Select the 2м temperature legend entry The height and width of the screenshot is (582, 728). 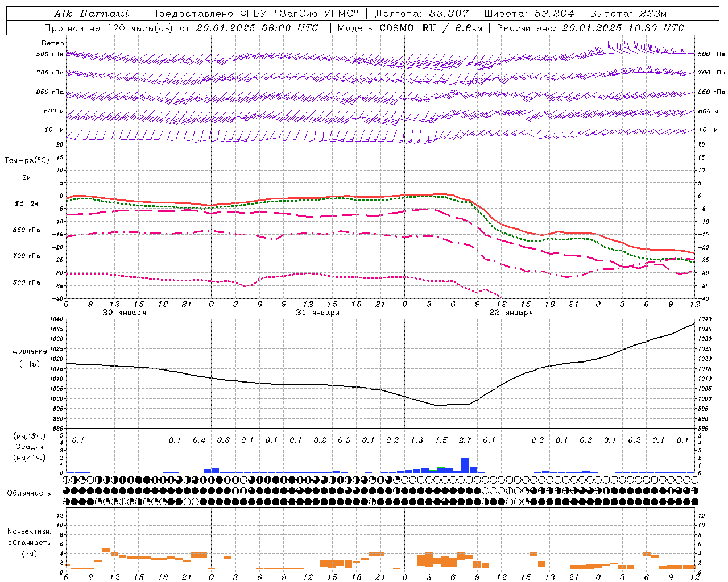(27, 177)
